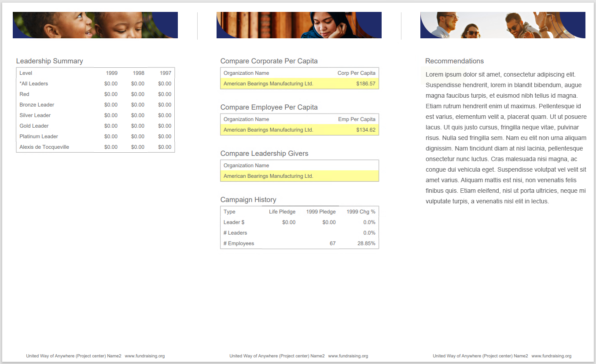Click the Life Pledge column header

[x=282, y=212]
